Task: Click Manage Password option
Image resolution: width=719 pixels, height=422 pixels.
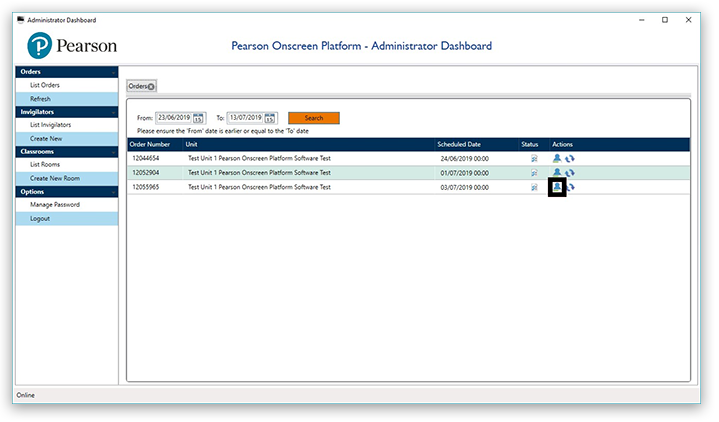Action: point(55,204)
